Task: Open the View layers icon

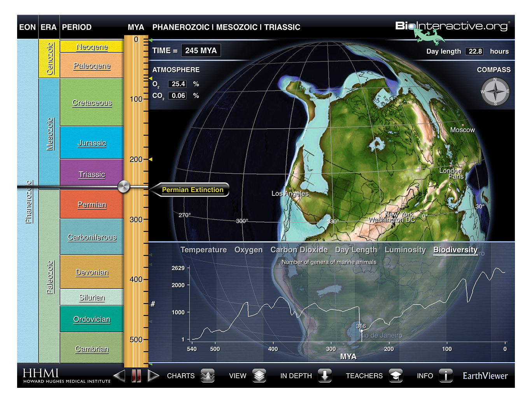Action: (259, 376)
